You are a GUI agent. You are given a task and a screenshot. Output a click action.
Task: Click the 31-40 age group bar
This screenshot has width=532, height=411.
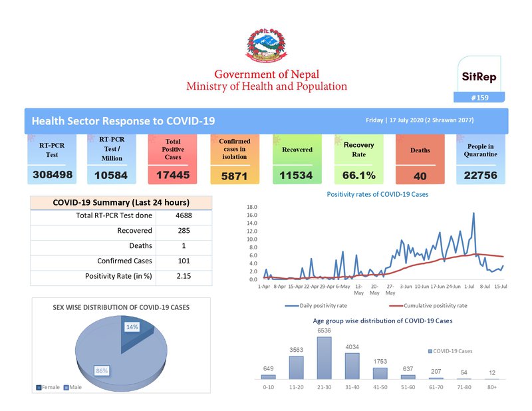pyautogui.click(x=352, y=366)
